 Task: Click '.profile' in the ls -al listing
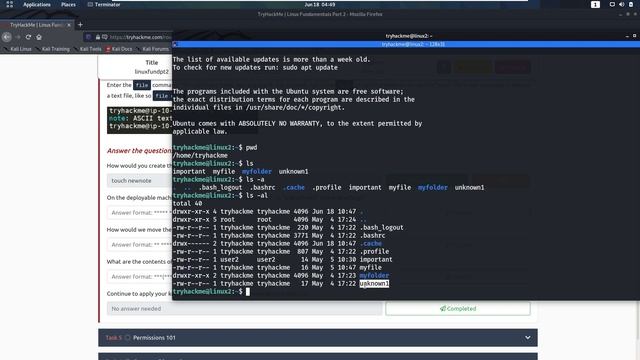point(374,251)
